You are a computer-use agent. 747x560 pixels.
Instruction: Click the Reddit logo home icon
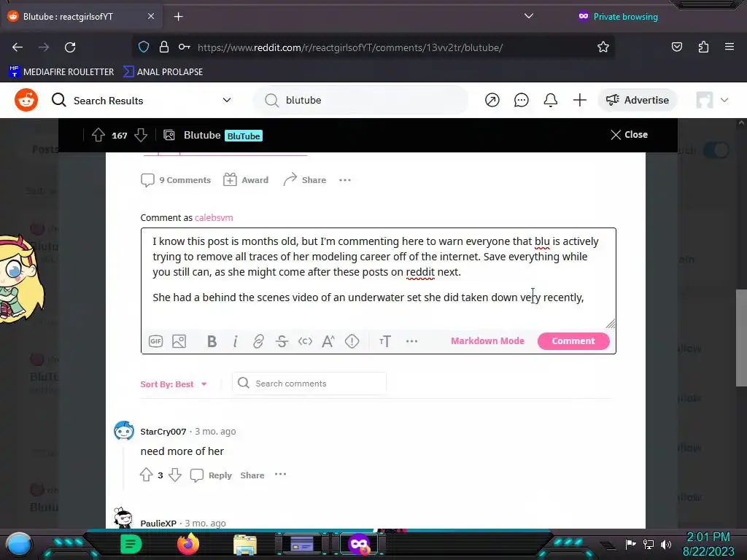click(26, 100)
